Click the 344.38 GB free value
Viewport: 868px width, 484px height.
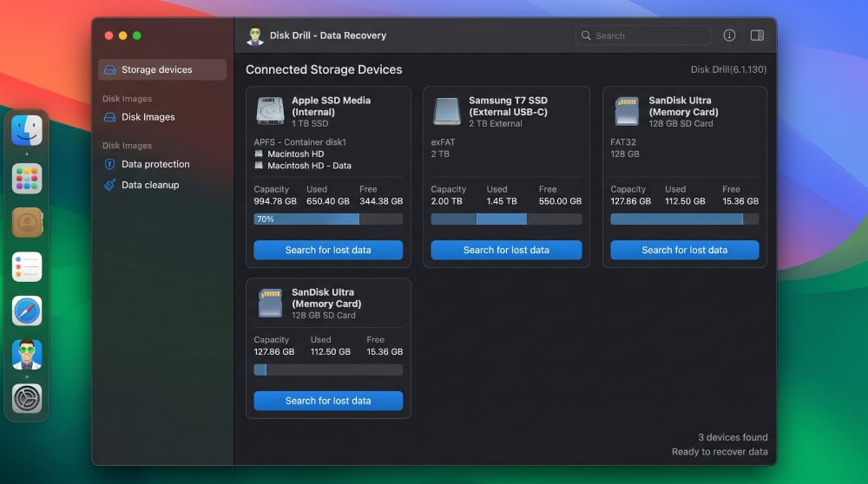381,201
